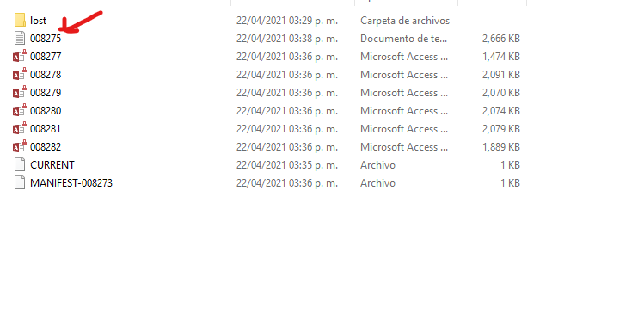Select the Documento de te... type entry
This screenshot has height=326, width=644.
coord(404,39)
